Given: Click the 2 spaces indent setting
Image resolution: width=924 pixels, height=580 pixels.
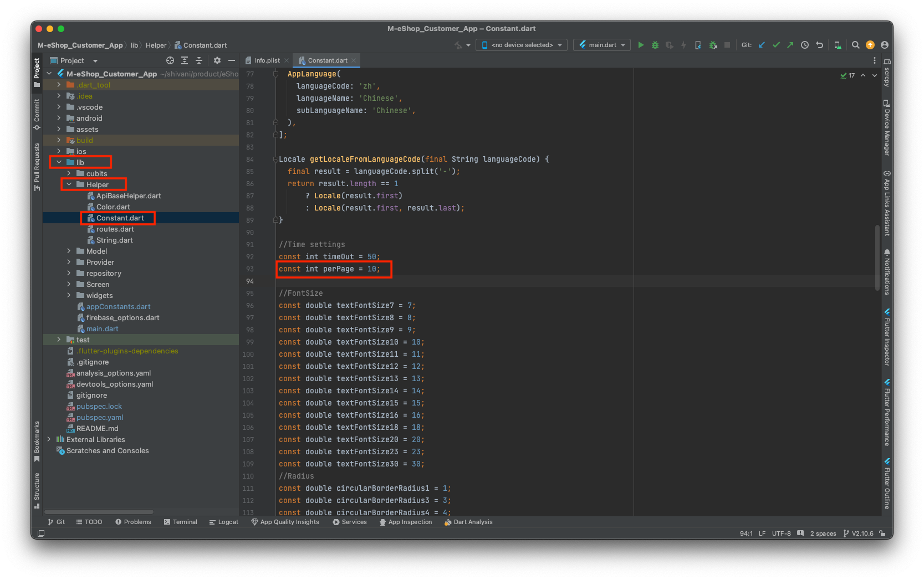Looking at the screenshot, I should point(823,533).
